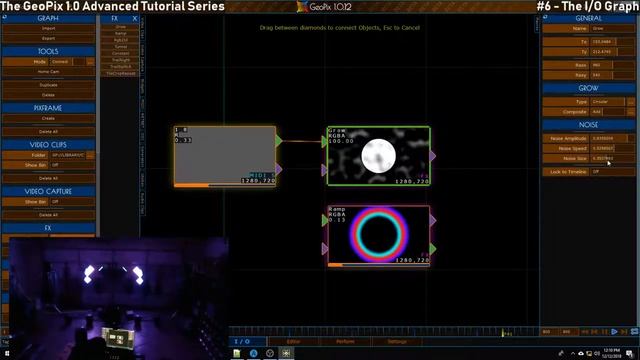
Task: Click the GeoPix taskbar icon
Action: click(286, 353)
